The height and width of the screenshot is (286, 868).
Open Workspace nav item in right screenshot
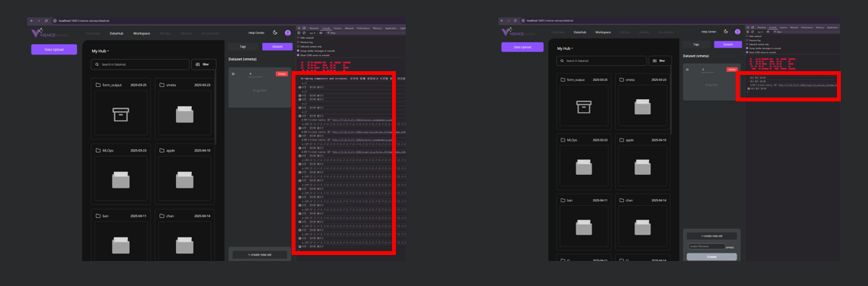(x=603, y=32)
